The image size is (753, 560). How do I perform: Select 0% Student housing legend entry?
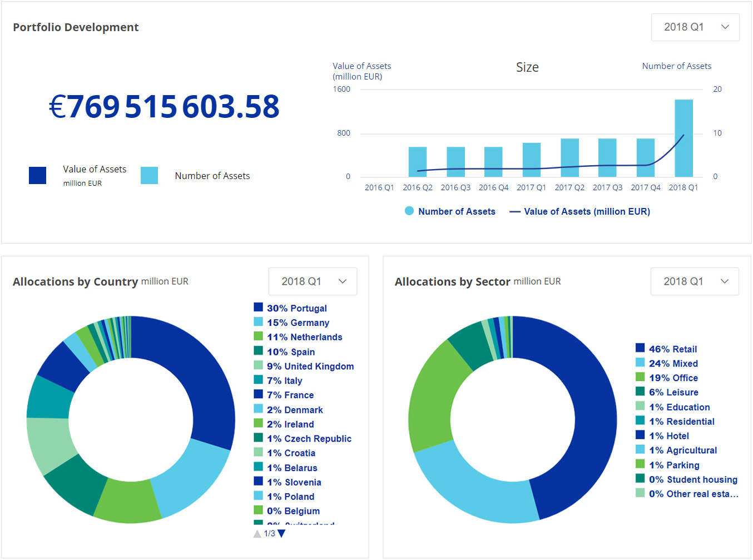(687, 479)
